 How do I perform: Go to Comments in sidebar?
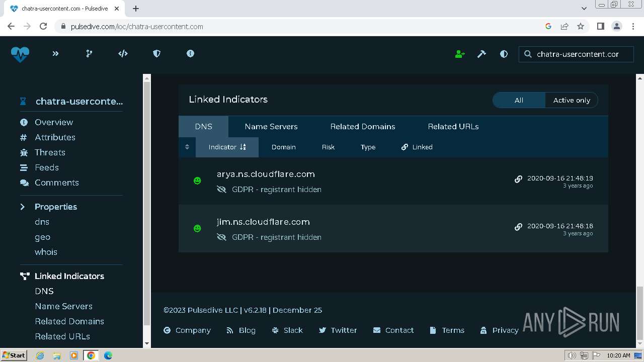(57, 183)
